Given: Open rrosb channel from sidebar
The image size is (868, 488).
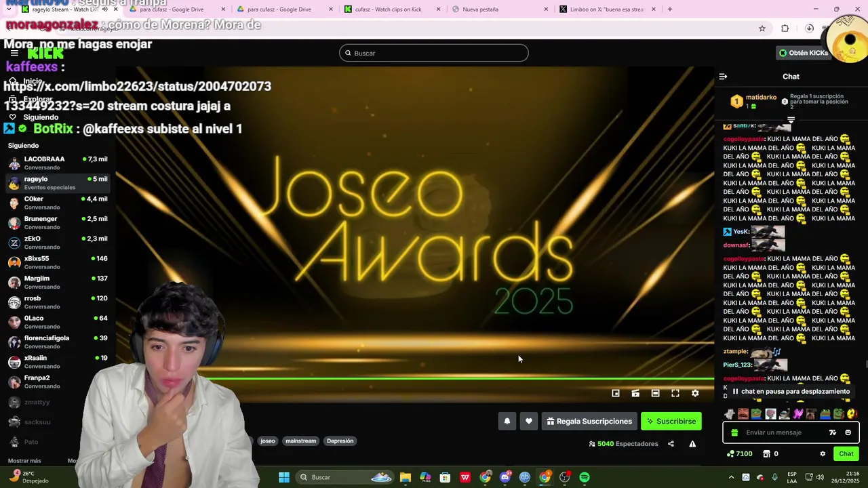Looking at the screenshot, I should (x=58, y=302).
